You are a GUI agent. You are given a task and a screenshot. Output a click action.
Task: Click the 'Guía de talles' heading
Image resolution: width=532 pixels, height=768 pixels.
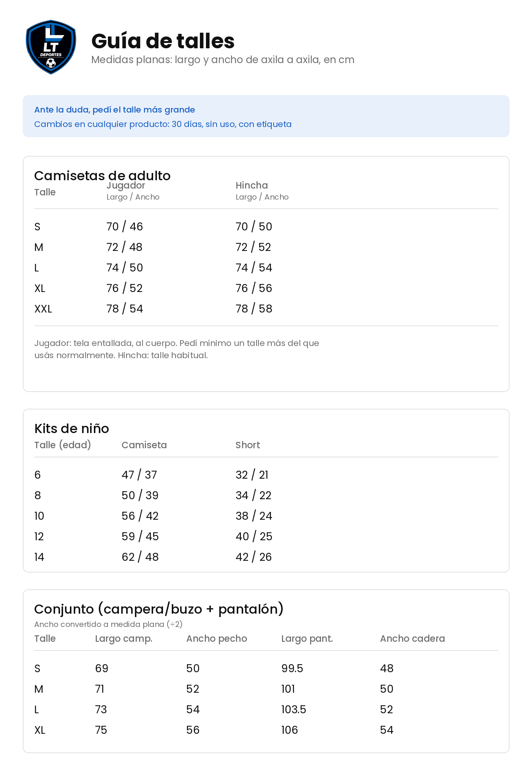[x=163, y=41]
